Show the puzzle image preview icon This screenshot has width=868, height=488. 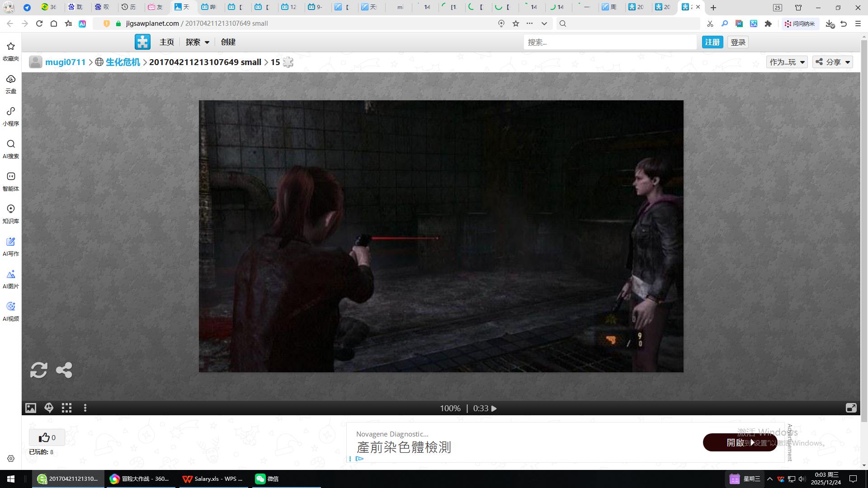click(x=31, y=408)
